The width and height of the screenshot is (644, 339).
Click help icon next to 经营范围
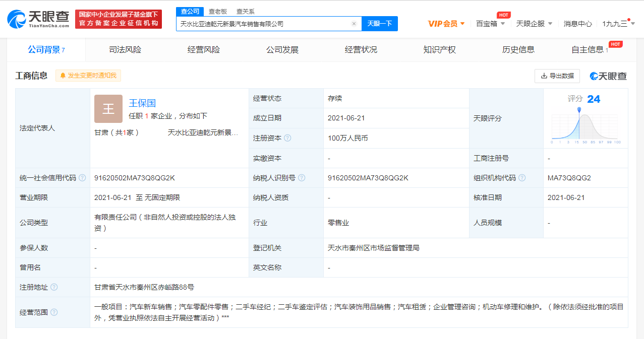tap(54, 312)
